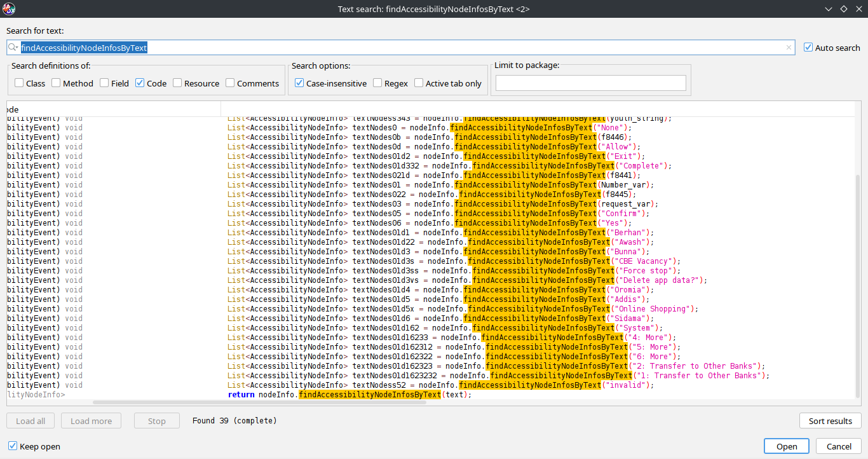Screen dimensions: 868x459
Task: Select result row containing "Confirm"
Action: pyautogui.click(x=431, y=213)
